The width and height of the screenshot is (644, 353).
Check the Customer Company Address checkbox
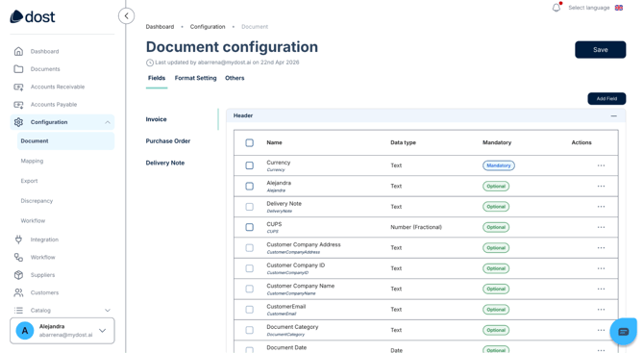249,248
